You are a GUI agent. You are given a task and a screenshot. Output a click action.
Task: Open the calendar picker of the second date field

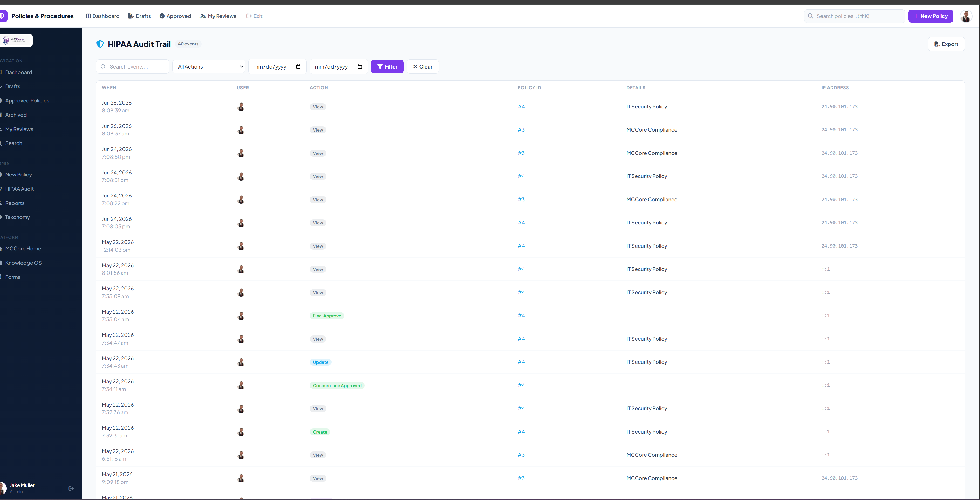coord(360,67)
